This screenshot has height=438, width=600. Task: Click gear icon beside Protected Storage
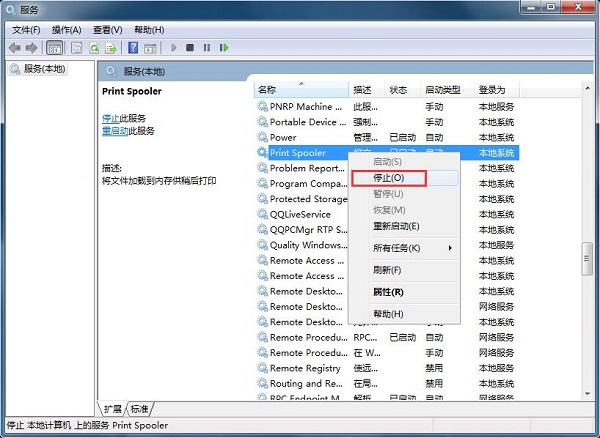tap(262, 199)
